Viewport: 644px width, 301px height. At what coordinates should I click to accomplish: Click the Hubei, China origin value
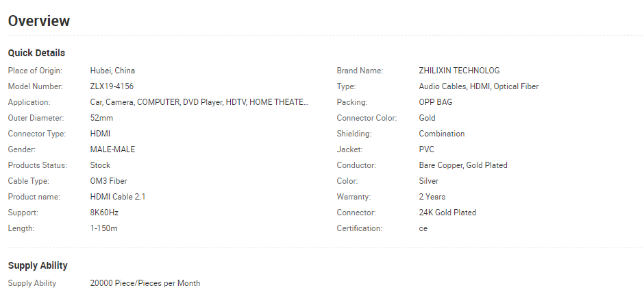[112, 71]
